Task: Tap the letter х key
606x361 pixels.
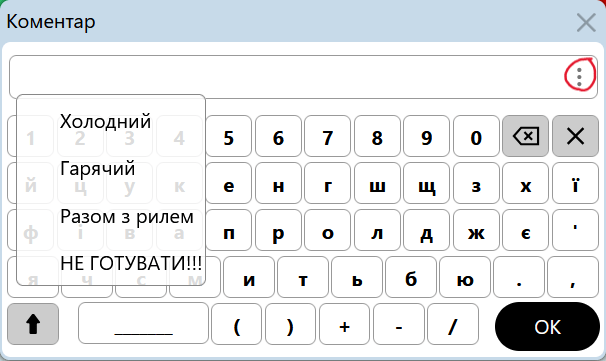Action: tap(525, 183)
